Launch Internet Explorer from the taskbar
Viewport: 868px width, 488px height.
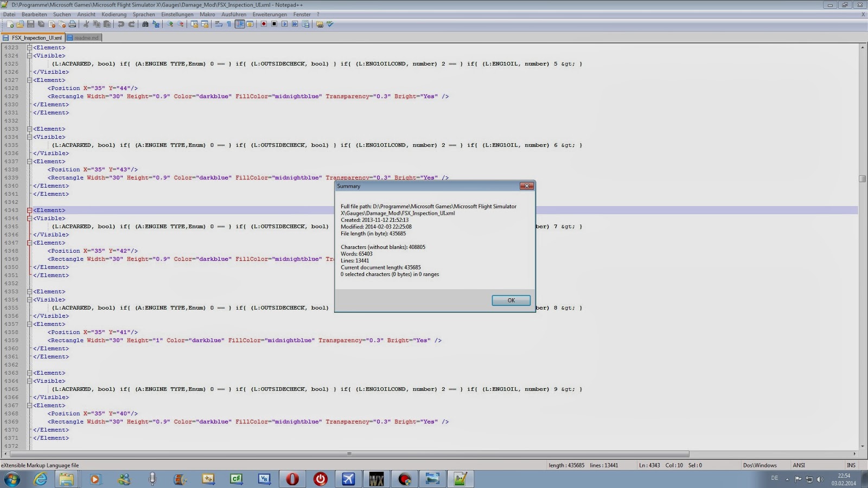click(41, 479)
